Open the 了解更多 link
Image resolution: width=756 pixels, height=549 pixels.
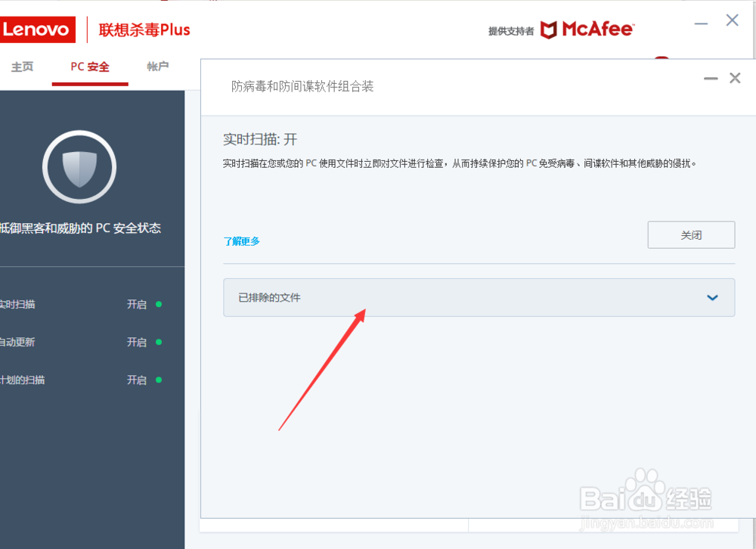point(241,240)
